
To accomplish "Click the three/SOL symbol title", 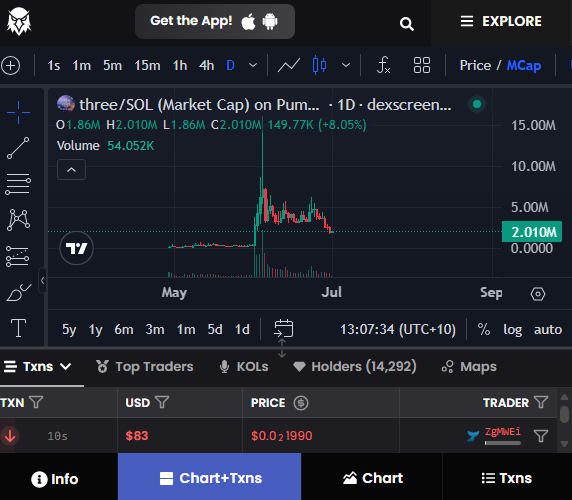I will point(199,105).
